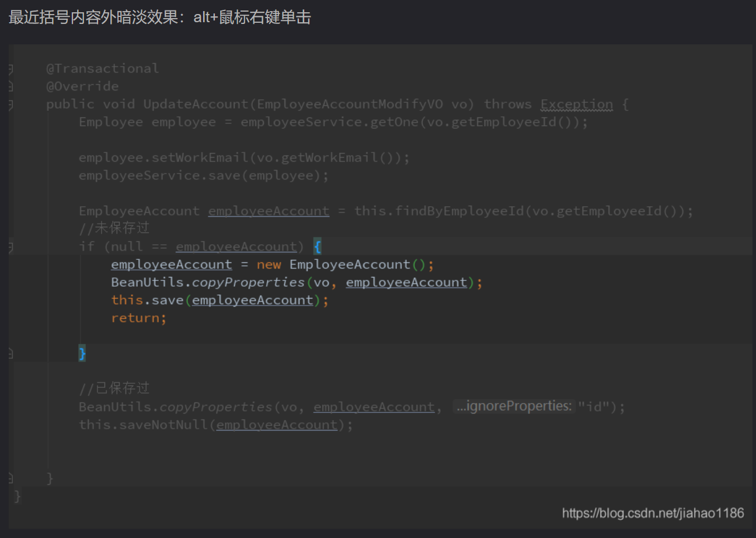The image size is (756, 538).
Task: Click the fold end marker beside highlighted closing brace
Action: tap(11, 354)
